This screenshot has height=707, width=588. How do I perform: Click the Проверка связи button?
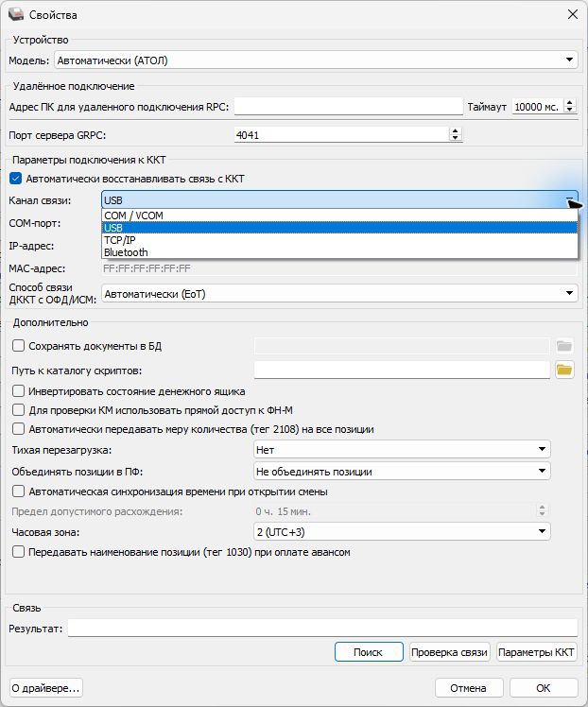point(450,652)
